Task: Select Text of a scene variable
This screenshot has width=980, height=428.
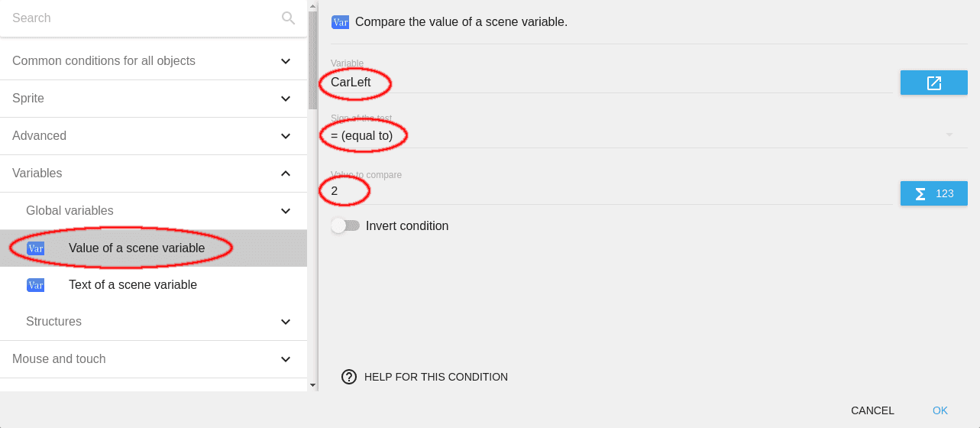Action: coord(133,285)
